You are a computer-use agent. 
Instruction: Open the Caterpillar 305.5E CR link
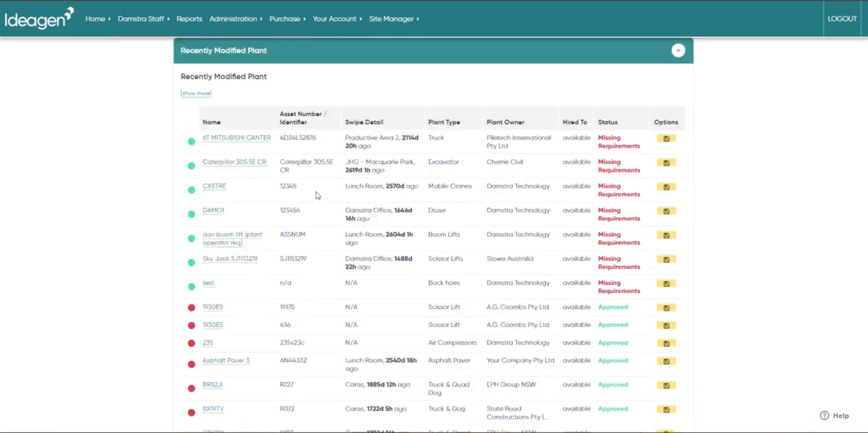click(234, 162)
